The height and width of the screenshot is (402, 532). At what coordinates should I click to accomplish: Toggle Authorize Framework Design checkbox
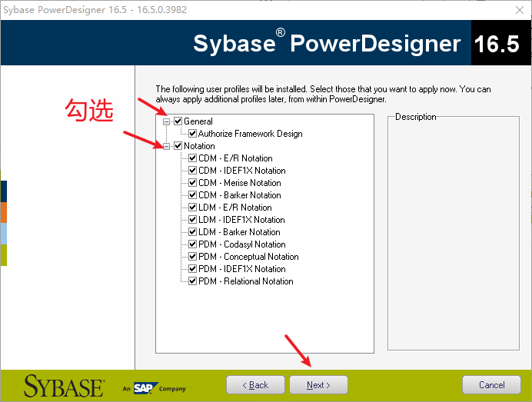point(193,133)
